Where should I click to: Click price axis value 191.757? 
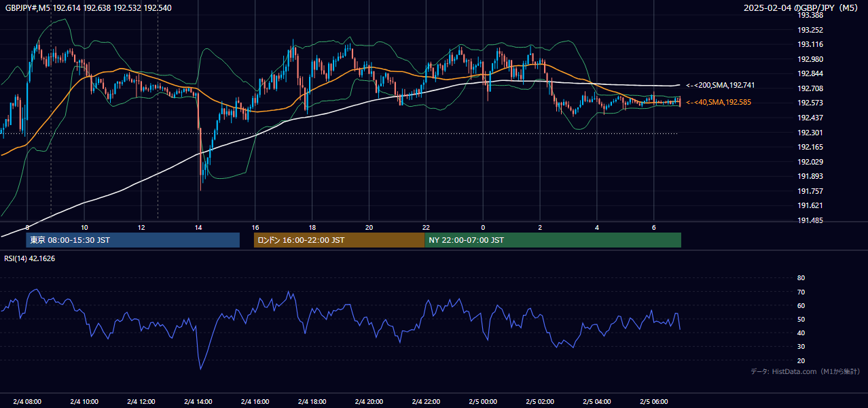[x=810, y=191]
